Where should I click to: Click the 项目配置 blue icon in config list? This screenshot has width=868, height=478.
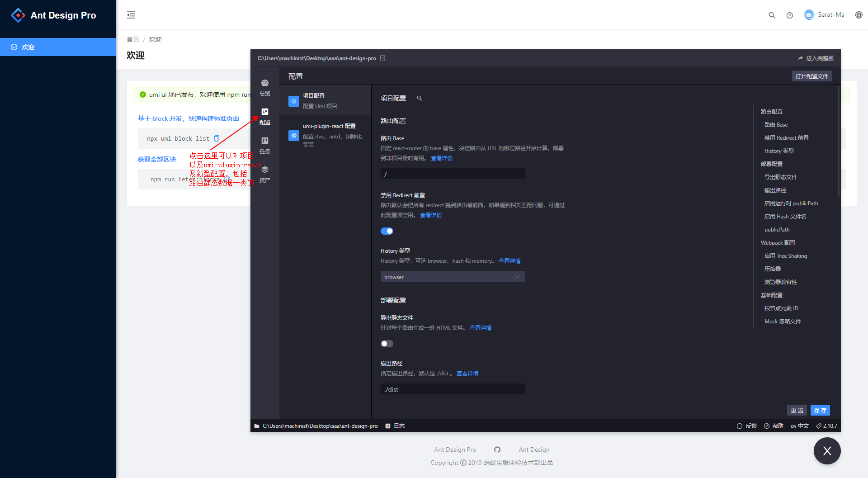point(294,101)
